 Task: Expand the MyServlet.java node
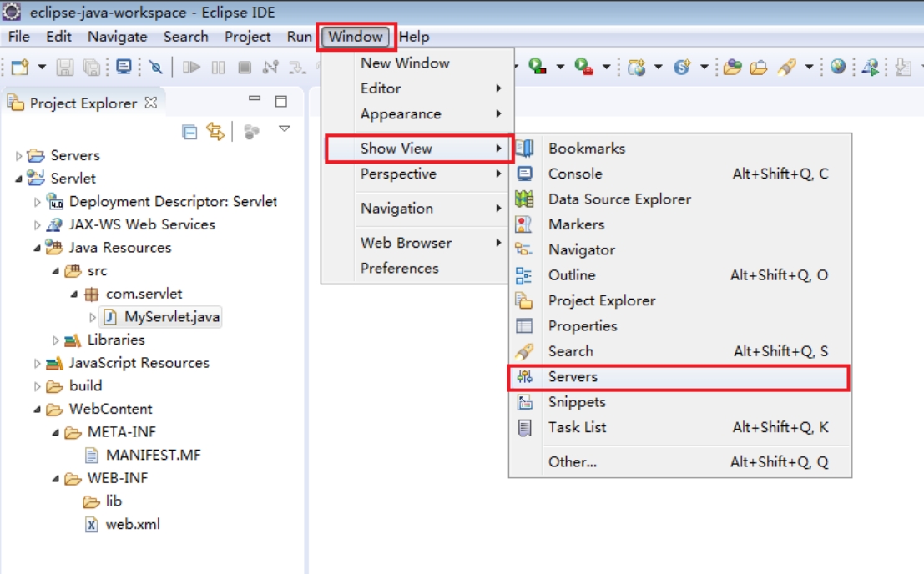pyautogui.click(x=93, y=317)
